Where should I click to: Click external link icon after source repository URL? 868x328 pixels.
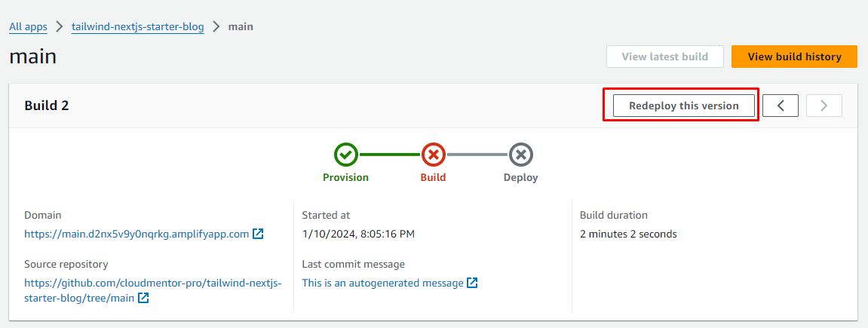pos(143,298)
